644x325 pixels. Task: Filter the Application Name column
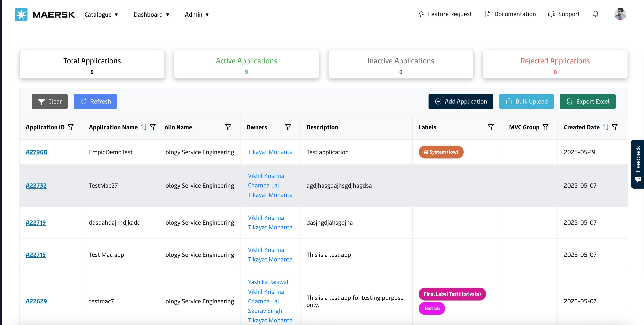click(x=153, y=127)
